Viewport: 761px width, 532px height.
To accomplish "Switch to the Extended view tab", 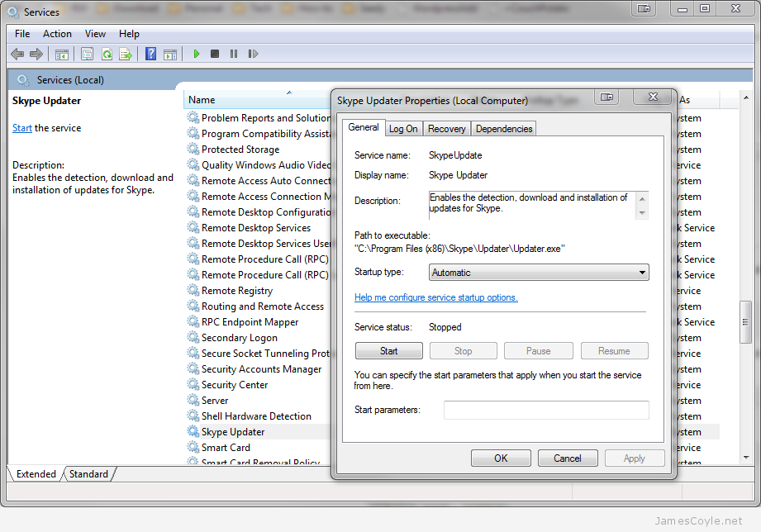I will point(36,473).
